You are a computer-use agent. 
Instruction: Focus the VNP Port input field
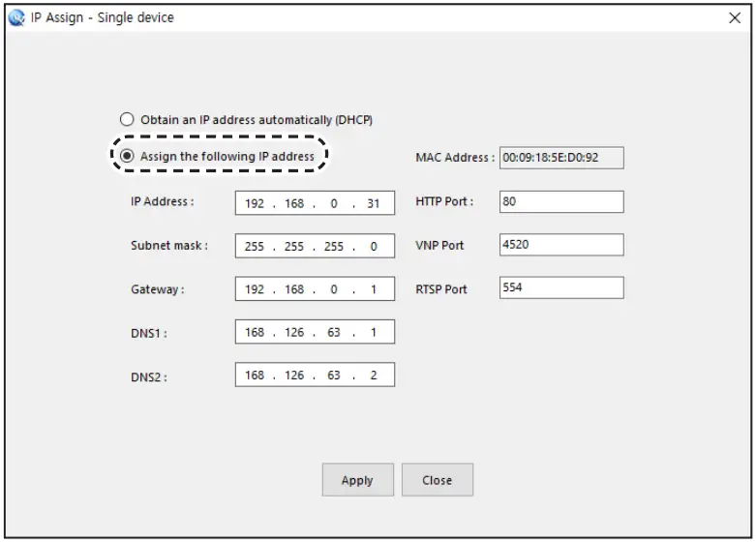561,245
